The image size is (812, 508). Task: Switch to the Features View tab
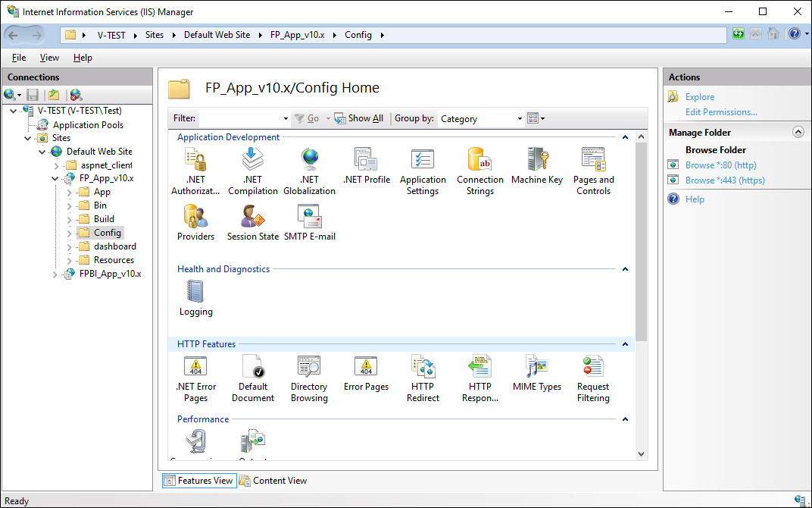pos(199,481)
